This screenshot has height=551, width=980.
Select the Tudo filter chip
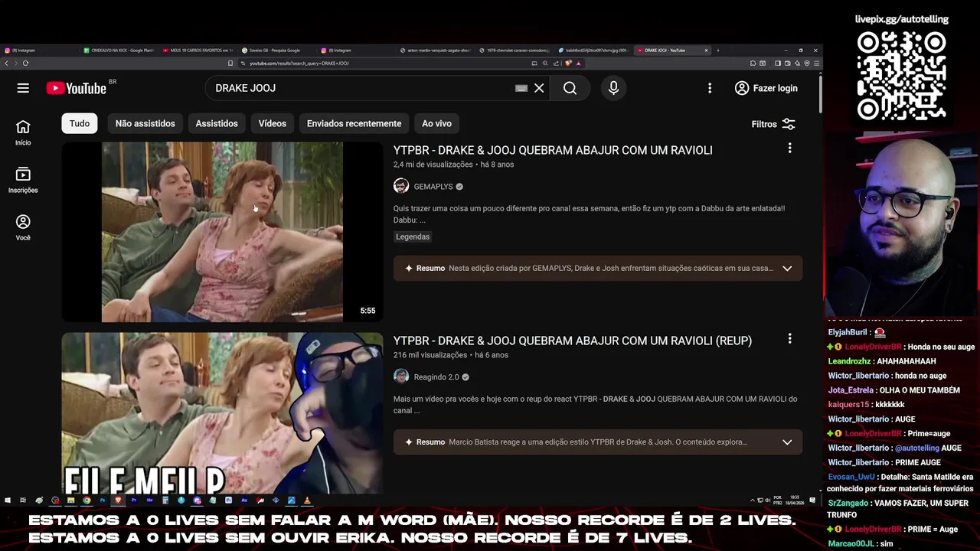[80, 123]
